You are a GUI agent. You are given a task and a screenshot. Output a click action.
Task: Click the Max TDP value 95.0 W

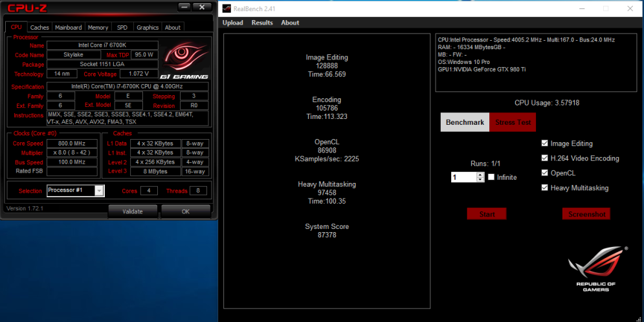pyautogui.click(x=144, y=54)
